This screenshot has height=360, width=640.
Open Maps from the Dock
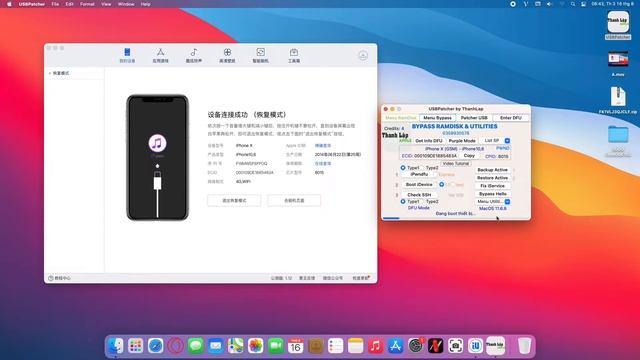pyautogui.click(x=236, y=346)
